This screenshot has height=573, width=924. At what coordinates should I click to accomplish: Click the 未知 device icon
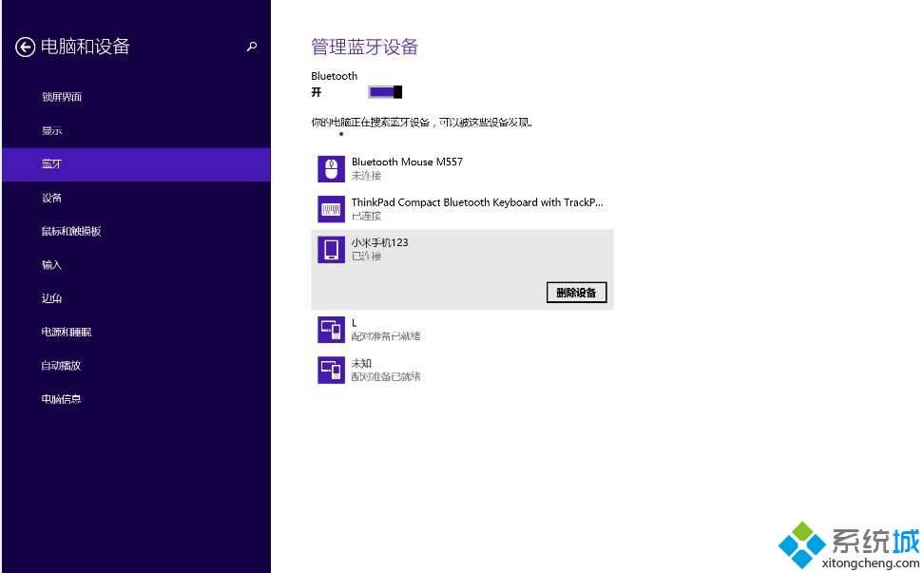(330, 369)
